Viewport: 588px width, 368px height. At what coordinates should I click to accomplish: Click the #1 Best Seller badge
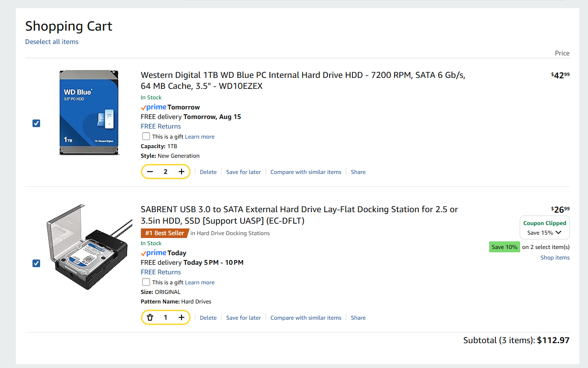point(164,233)
